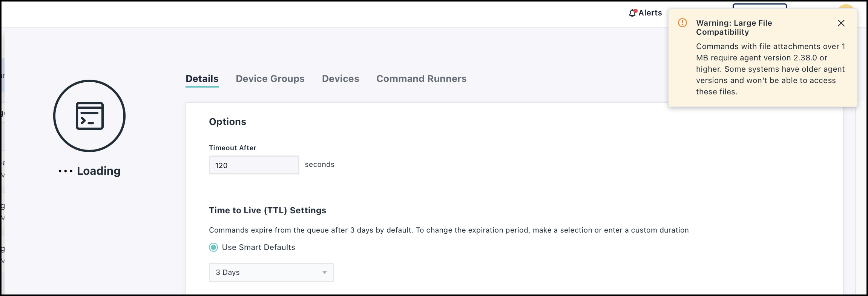Click the command terminal icon in circle

(x=89, y=116)
